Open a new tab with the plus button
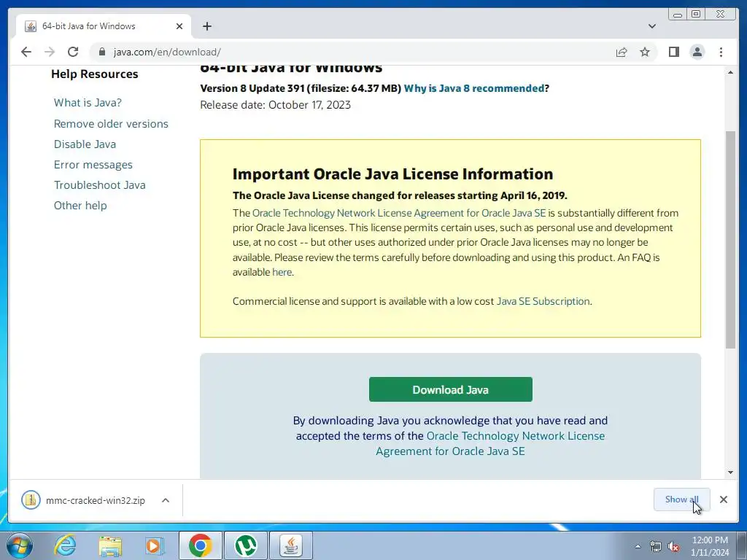Screen dimensions: 747x560 206,26
